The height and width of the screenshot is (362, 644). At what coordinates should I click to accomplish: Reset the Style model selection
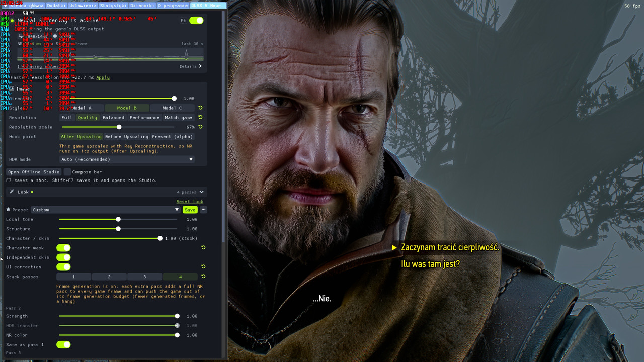[x=200, y=108]
